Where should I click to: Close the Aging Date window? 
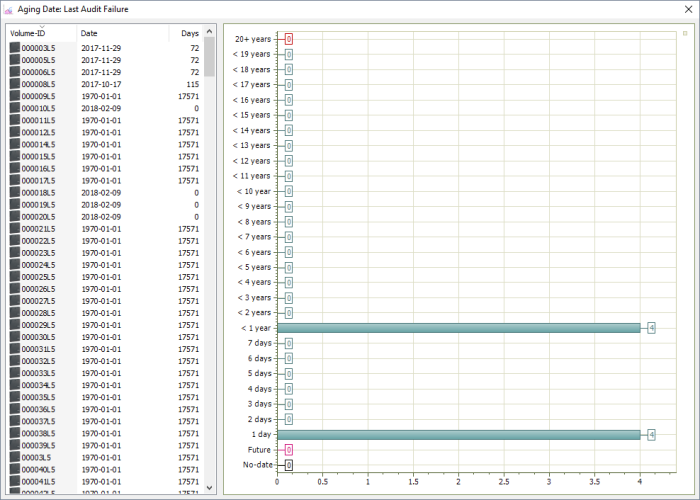pos(686,8)
